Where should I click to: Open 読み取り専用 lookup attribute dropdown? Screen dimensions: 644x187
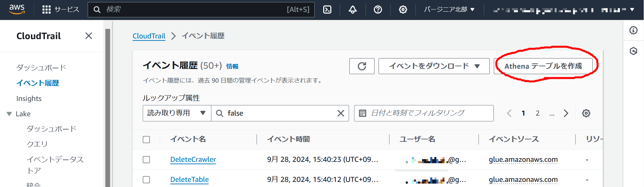(177, 113)
